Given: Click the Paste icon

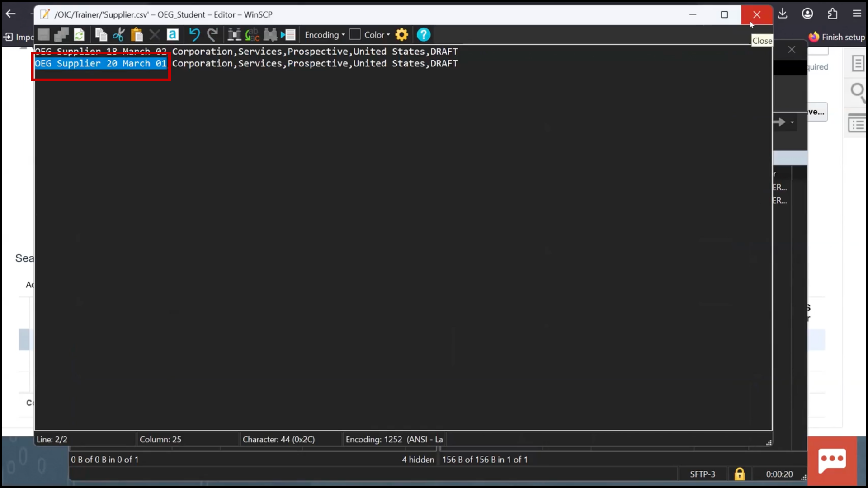Looking at the screenshot, I should pyautogui.click(x=137, y=34).
